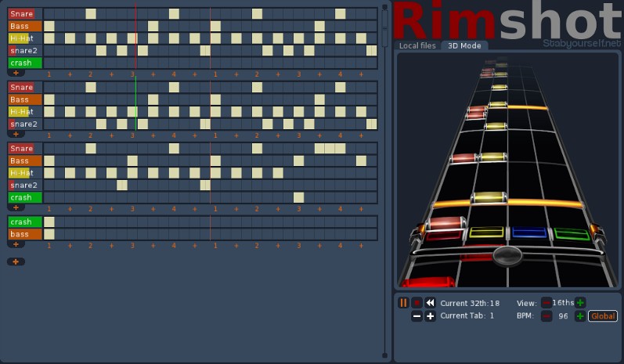Toggle the last Bass note in the third tab
This screenshot has width=624, height=364.
(361, 160)
